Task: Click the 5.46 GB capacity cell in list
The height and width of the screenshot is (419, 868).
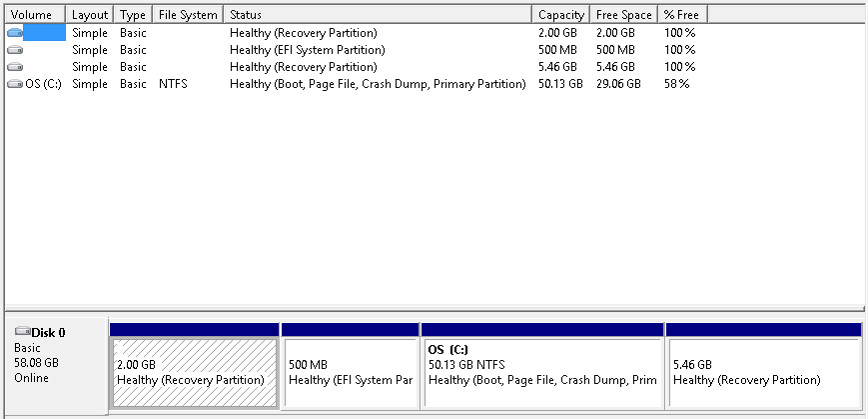Action: click(x=557, y=67)
